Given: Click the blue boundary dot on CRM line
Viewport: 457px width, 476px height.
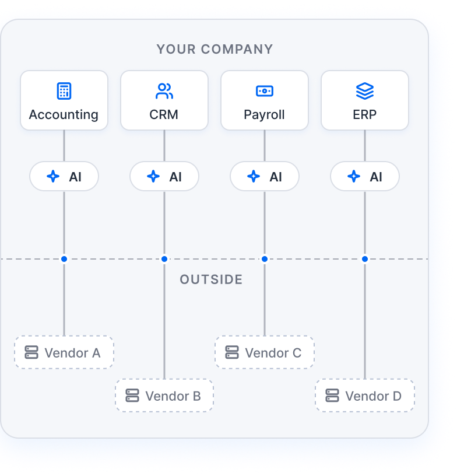Looking at the screenshot, I should (x=164, y=259).
